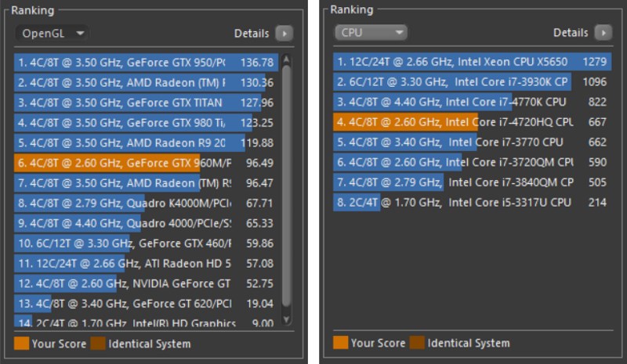
Task: Select orange Intel Core i7-4720HQ row scoring 667
Action: (473, 122)
